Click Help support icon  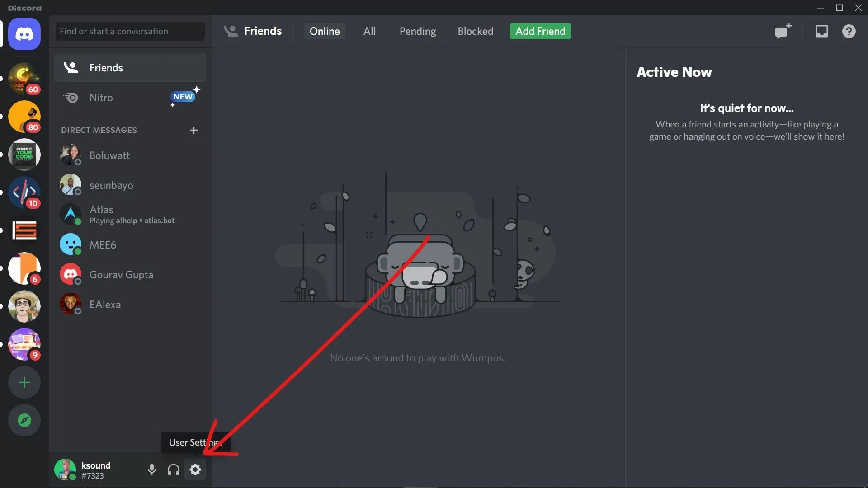click(849, 31)
